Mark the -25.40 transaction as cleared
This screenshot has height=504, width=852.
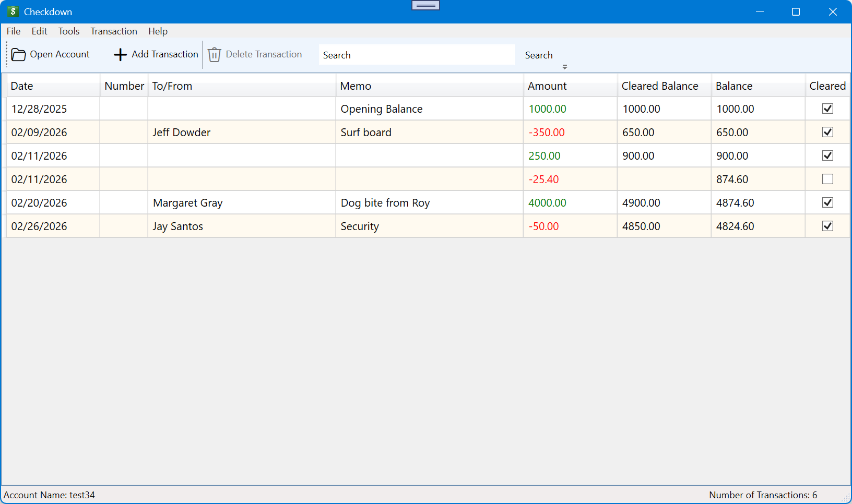point(827,179)
